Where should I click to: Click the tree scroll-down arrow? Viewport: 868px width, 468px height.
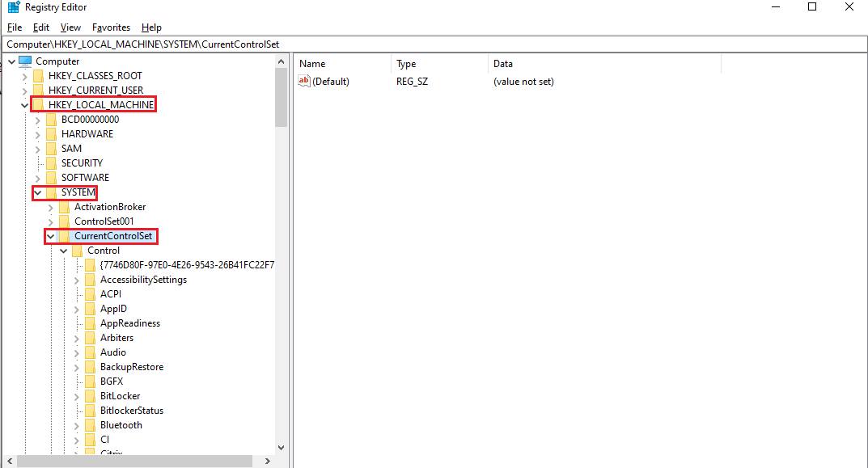click(x=281, y=447)
